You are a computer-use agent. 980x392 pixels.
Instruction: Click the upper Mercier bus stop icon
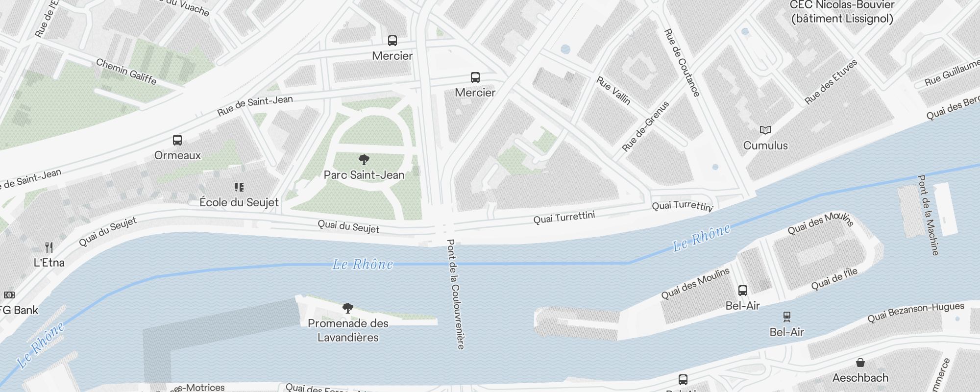(392, 40)
